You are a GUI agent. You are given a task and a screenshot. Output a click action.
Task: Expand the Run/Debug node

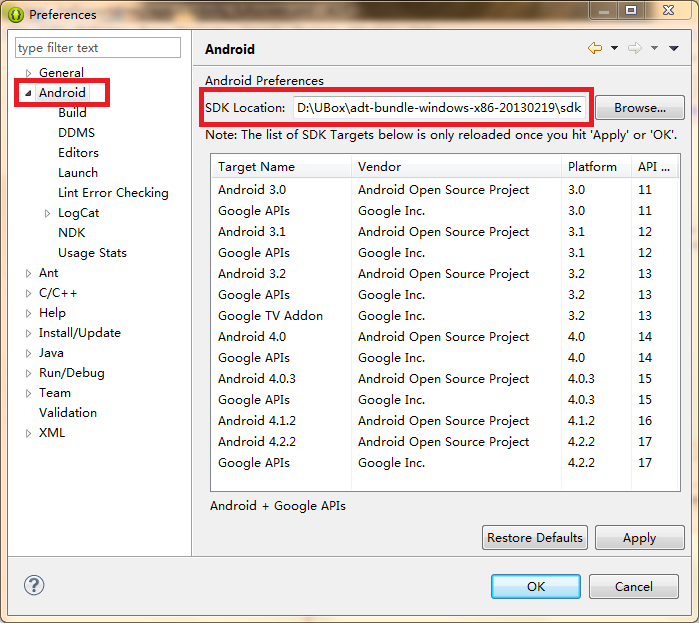coord(28,373)
